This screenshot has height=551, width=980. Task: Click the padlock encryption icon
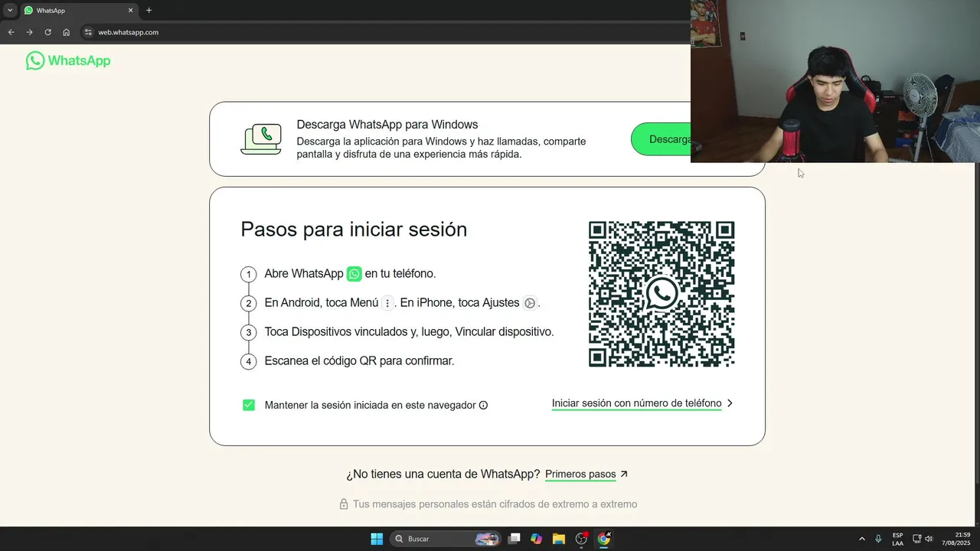point(344,504)
